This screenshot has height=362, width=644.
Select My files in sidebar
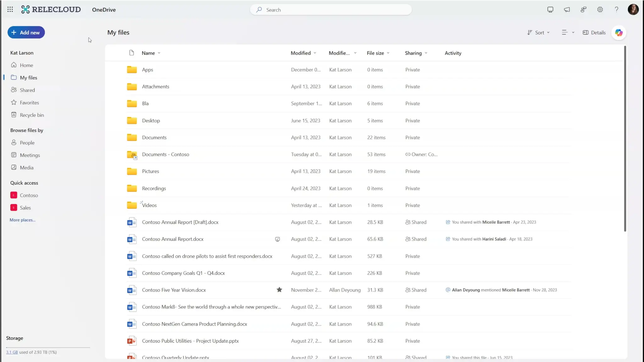coord(28,78)
